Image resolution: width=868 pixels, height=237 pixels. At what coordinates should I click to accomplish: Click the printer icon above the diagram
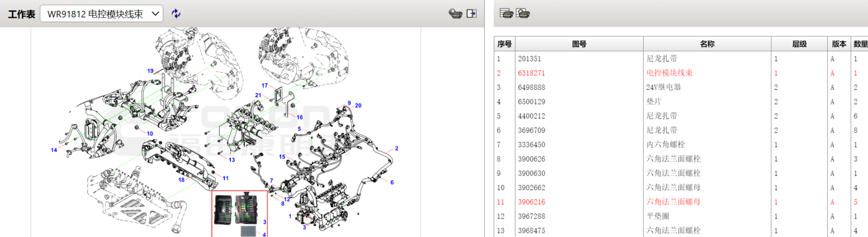tap(455, 13)
